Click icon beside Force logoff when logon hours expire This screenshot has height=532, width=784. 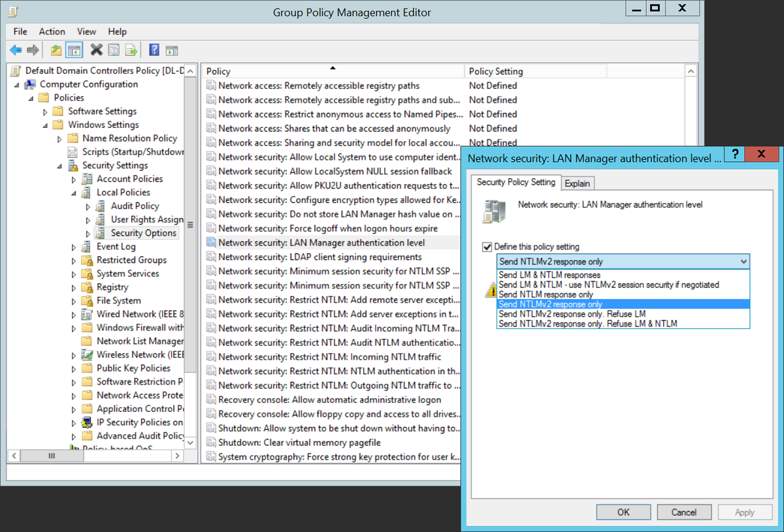pyautogui.click(x=211, y=228)
